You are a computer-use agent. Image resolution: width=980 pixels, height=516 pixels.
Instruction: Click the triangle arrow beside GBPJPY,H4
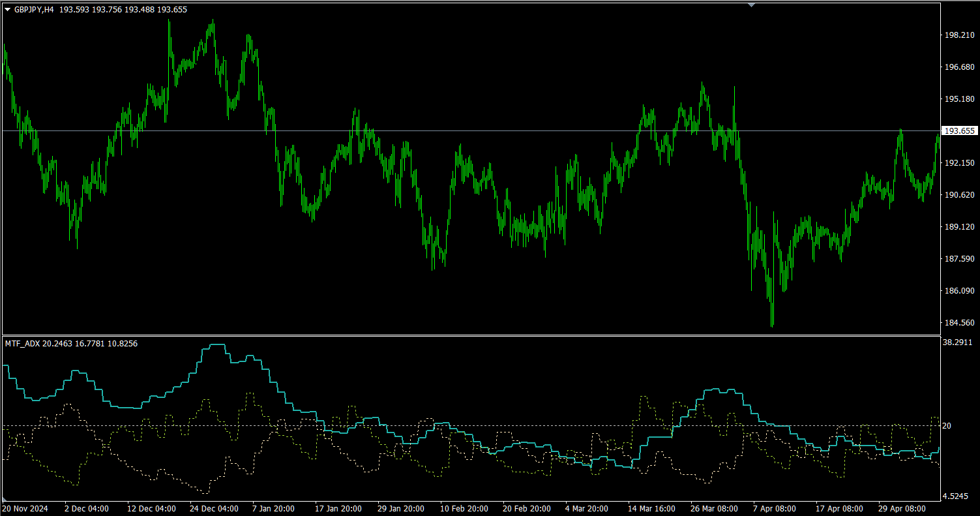pyautogui.click(x=8, y=10)
